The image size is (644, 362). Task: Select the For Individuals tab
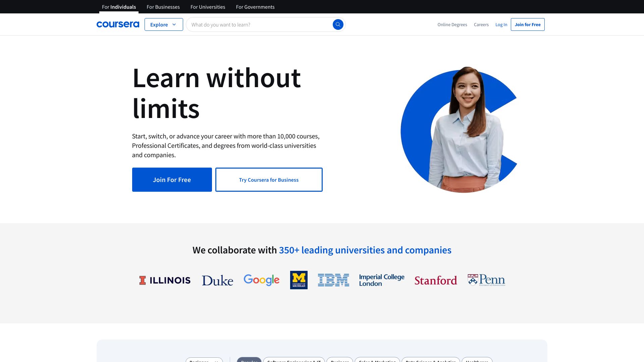[119, 7]
